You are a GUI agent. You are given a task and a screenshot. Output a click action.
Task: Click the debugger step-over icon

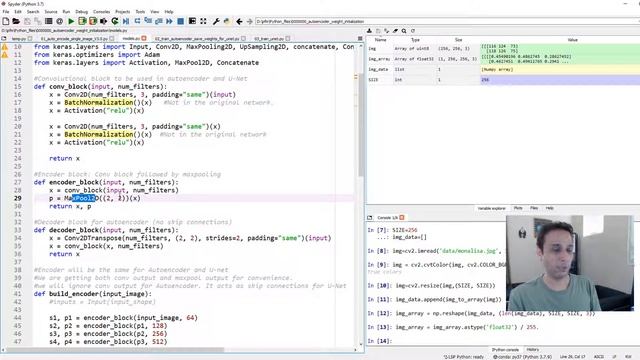point(137,21)
